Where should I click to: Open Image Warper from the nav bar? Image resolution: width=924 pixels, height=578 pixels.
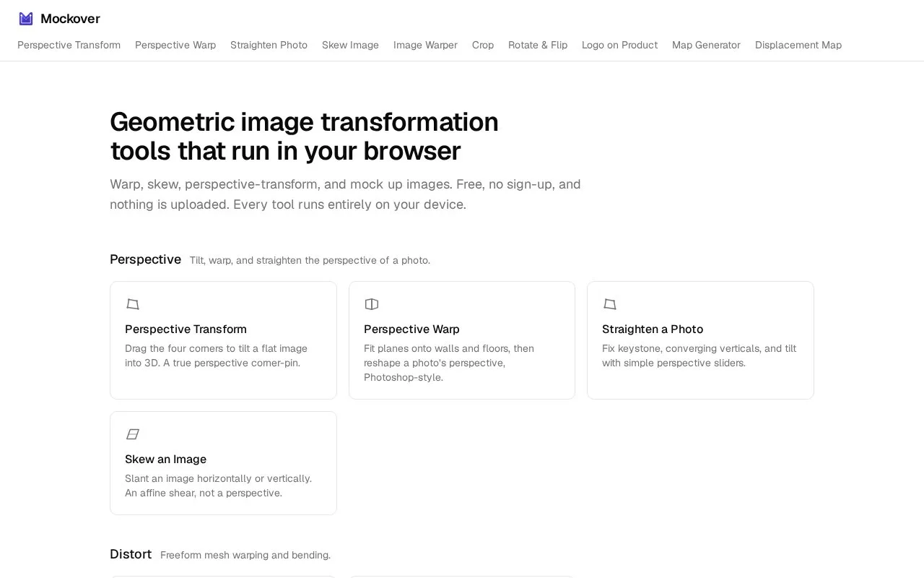click(425, 45)
